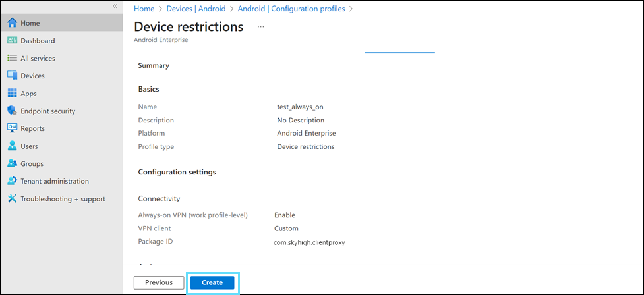Go to Devices | Android breadcrumb
Viewport: 644px width, 295px height.
click(191, 9)
